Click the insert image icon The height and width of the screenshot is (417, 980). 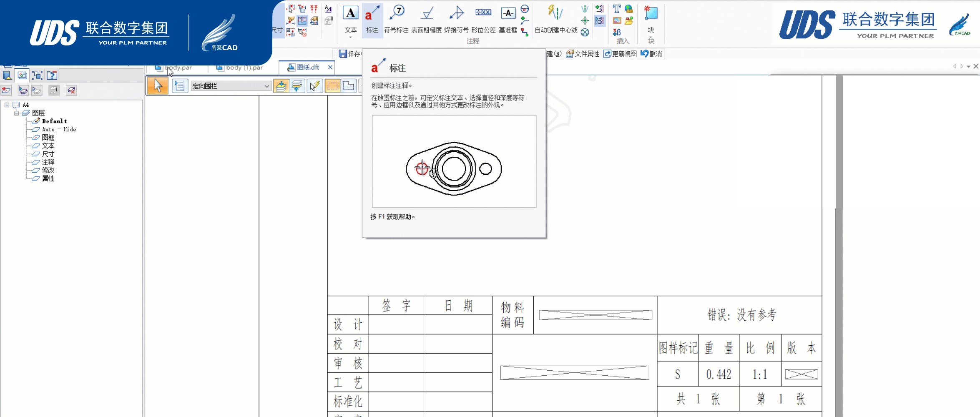click(617, 20)
